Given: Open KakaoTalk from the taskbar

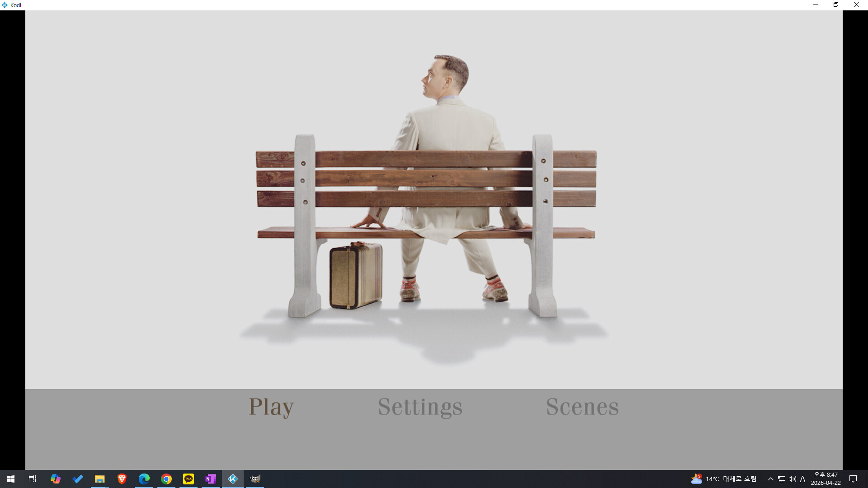Looking at the screenshot, I should (x=189, y=479).
